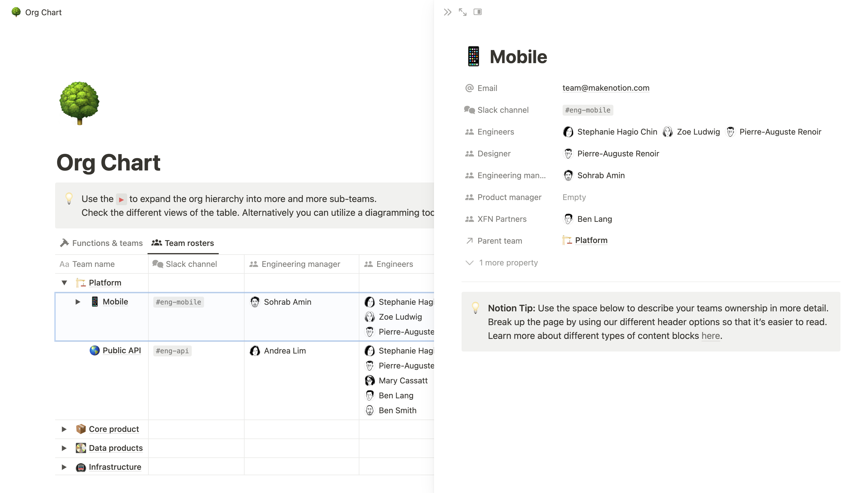This screenshot has width=868, height=493.
Task: Expand the Infrastructure team row
Action: (x=64, y=467)
